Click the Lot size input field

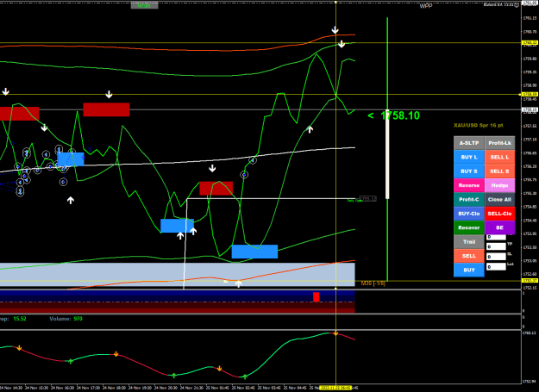point(496,267)
